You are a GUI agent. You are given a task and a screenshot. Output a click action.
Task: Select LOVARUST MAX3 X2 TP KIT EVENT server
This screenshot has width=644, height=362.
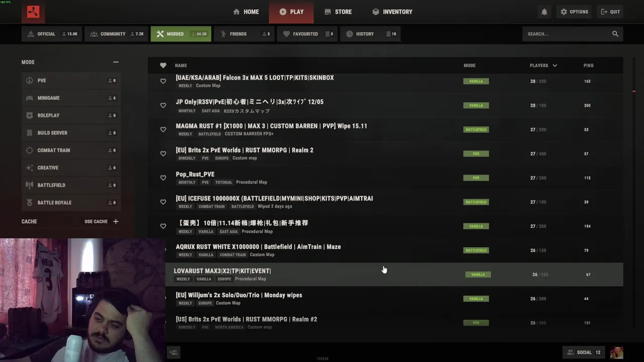click(394, 275)
